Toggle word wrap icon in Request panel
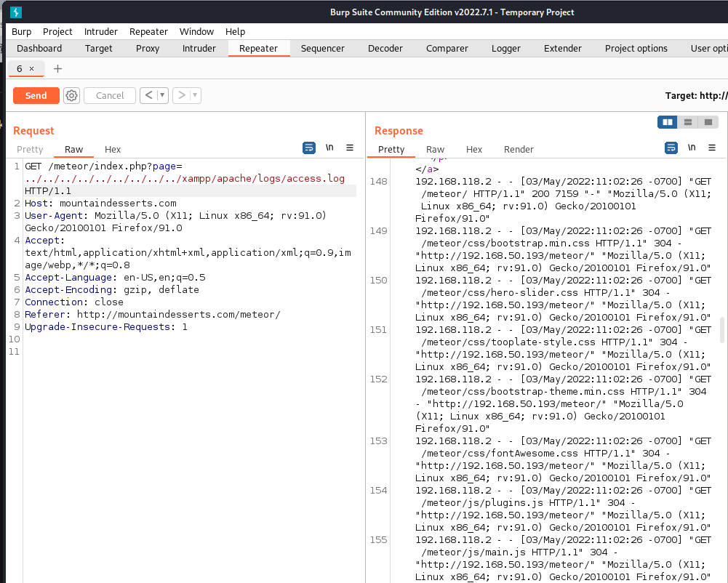 click(x=309, y=148)
